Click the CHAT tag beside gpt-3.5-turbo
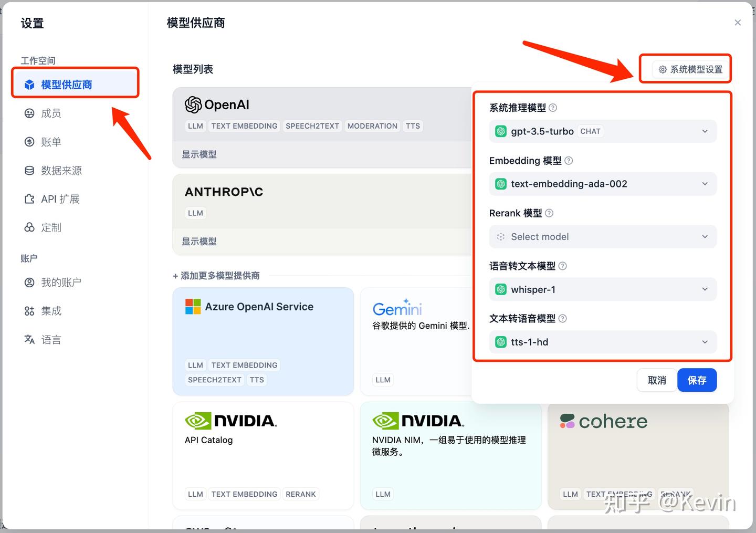The height and width of the screenshot is (533, 756). tap(590, 131)
